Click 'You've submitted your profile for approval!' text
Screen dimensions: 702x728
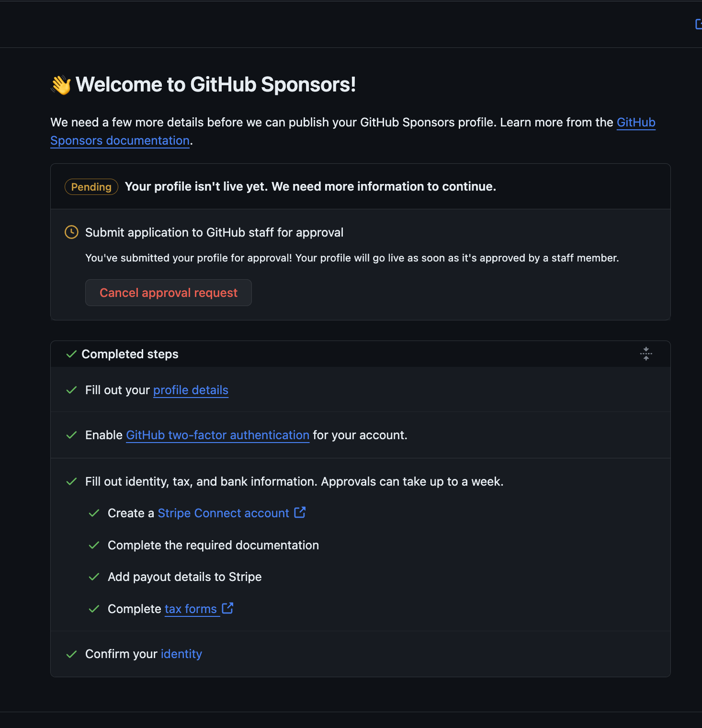pyautogui.click(x=189, y=258)
